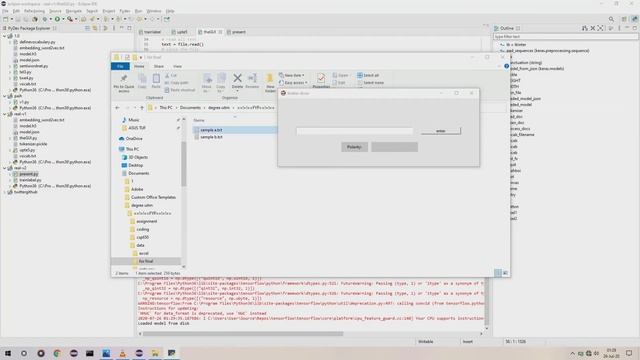Viewport: 640px width, 360px height.
Task: Open the New item dropdown in Explorer ribbon
Action: (x=291, y=76)
